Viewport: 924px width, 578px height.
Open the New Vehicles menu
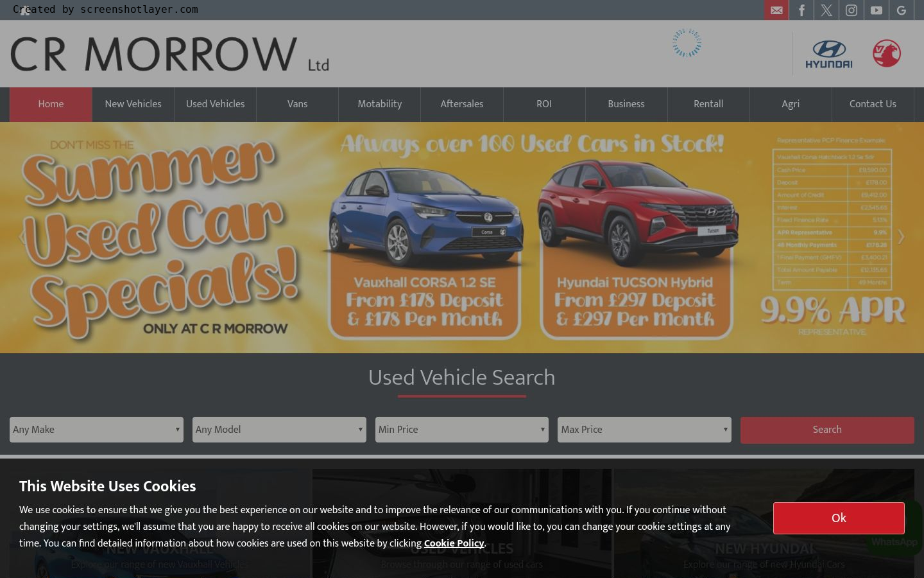tap(133, 104)
